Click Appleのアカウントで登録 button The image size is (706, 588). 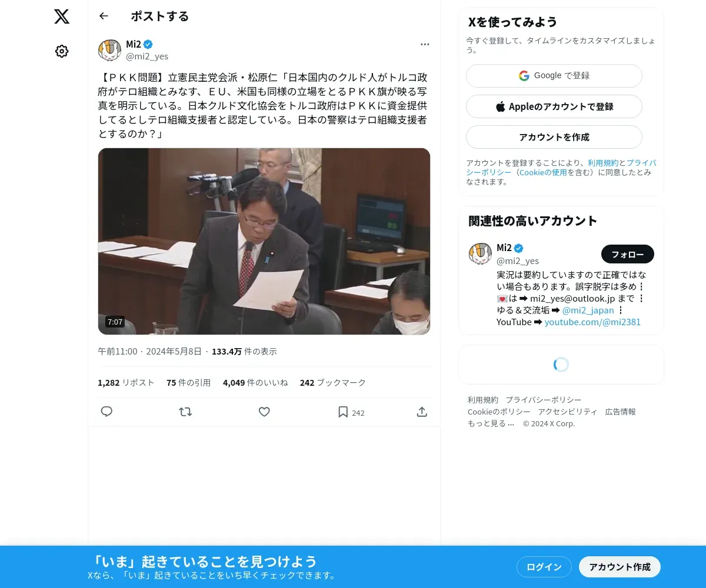click(x=554, y=106)
